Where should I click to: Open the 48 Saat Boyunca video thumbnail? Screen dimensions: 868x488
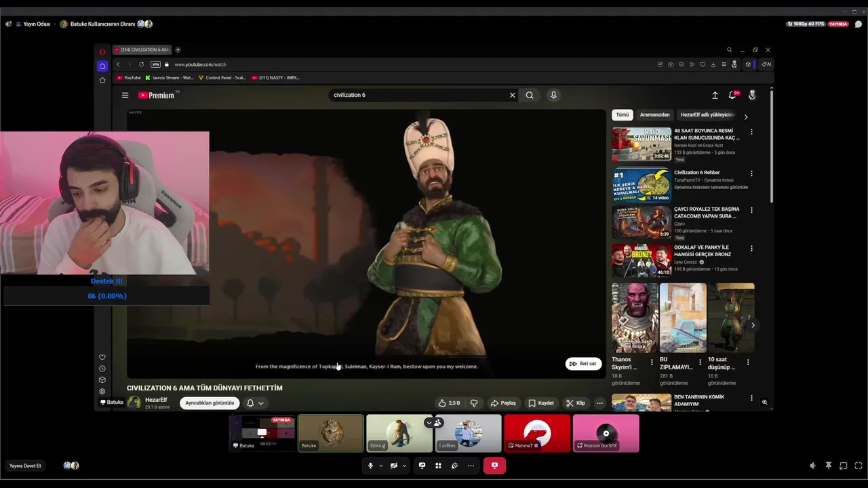coord(642,144)
